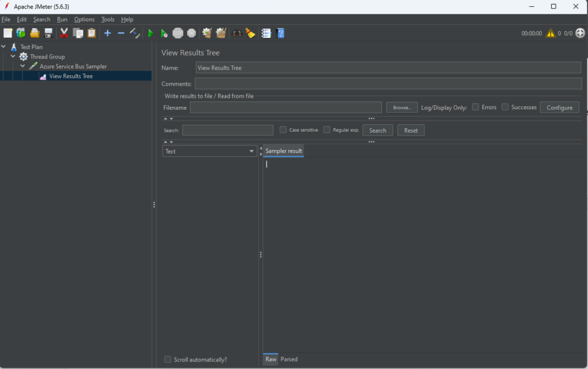Click the New test plan icon
This screenshot has width=588, height=369.
point(7,33)
